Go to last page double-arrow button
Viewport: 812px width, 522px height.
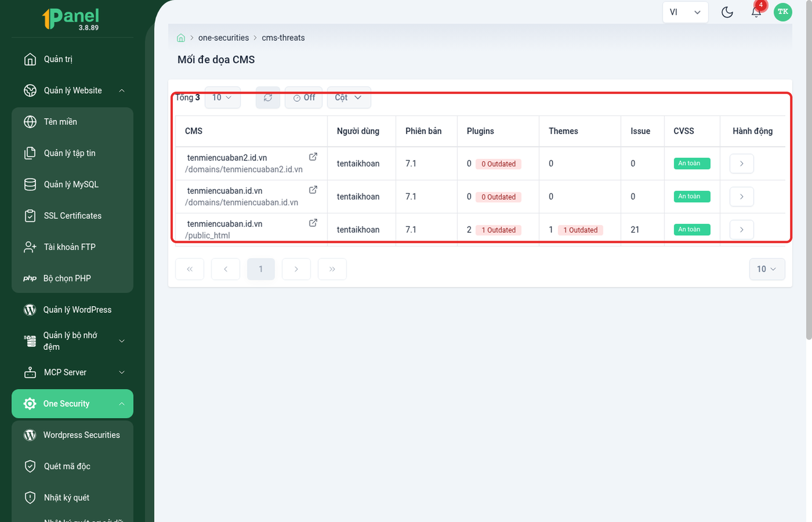coord(332,269)
